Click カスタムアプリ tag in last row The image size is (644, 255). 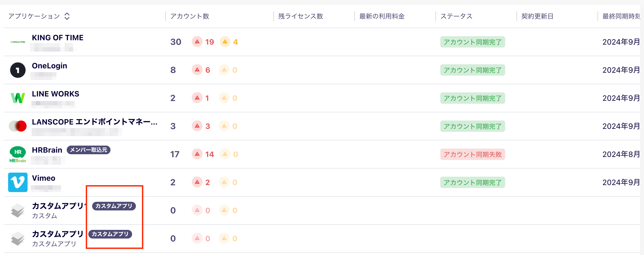click(x=110, y=234)
